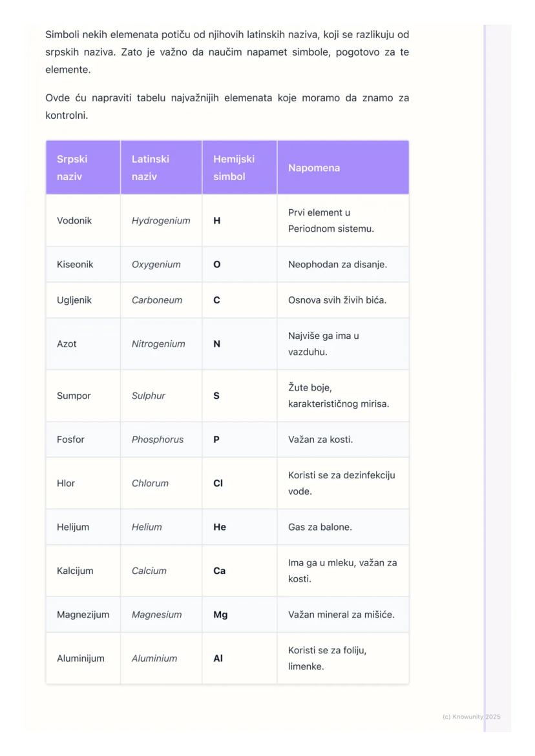Select the "Hemijski simbol" table header
Image resolution: width=535 pixels, height=756 pixels.
[234, 168]
